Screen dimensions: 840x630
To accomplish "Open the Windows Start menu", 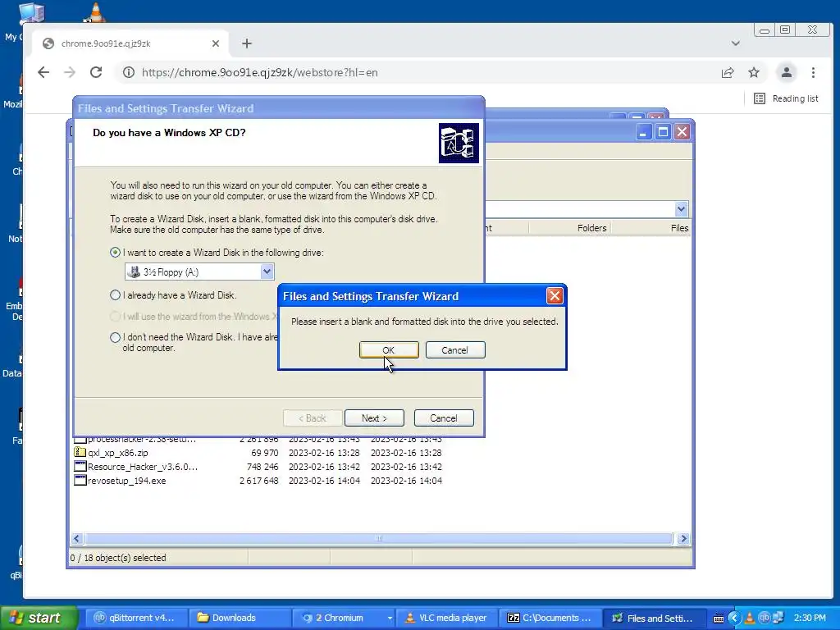I will pos(38,618).
